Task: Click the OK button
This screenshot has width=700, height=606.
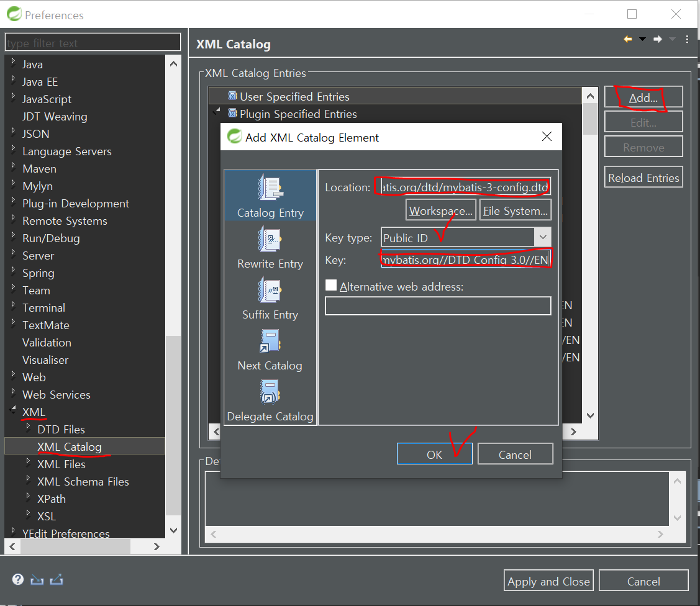Action: pyautogui.click(x=434, y=454)
